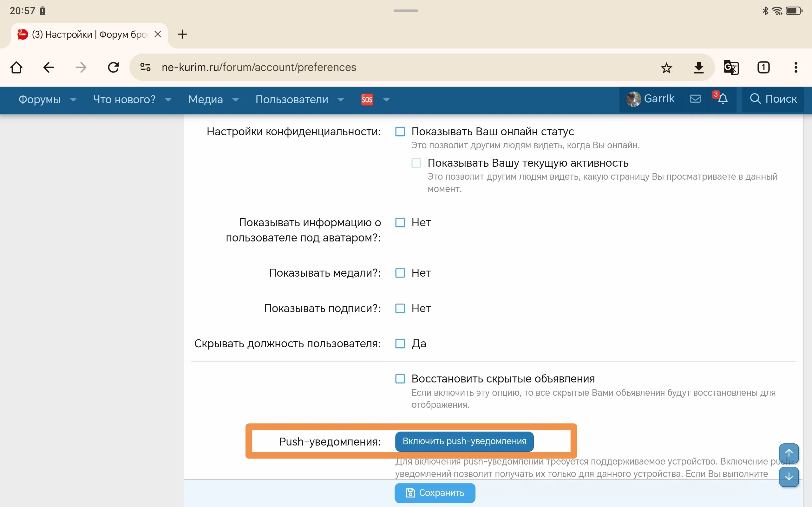The width and height of the screenshot is (812, 507).
Task: Reload the current page
Action: [x=114, y=67]
